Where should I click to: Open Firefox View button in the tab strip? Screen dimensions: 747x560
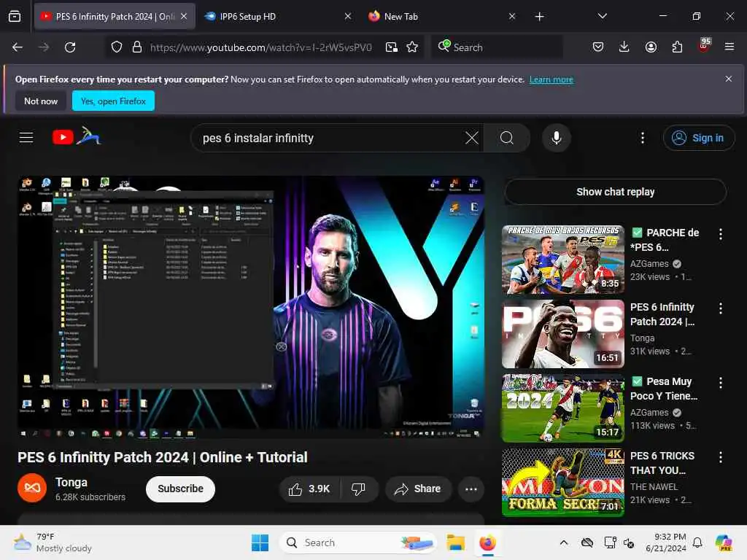(x=15, y=17)
